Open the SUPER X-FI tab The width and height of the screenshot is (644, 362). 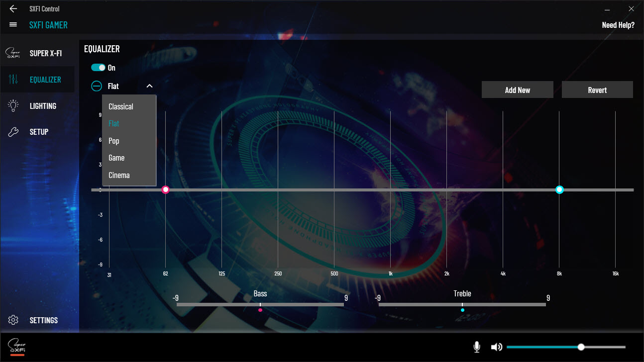[x=46, y=53]
